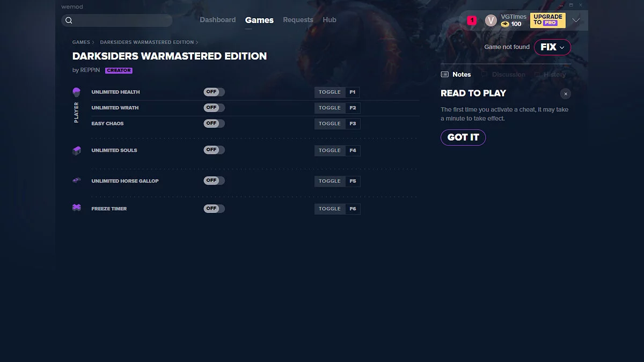Viewport: 644px width, 362px height.
Task: Open the account dropdown chevron
Action: tap(576, 20)
